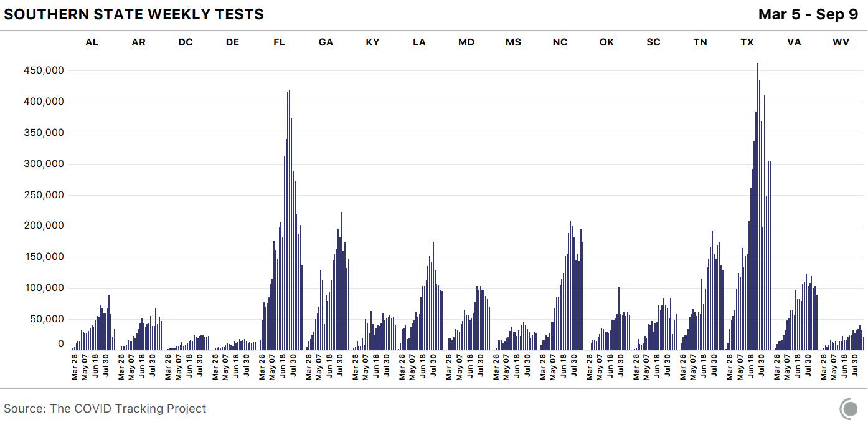Select the AR state label
The width and height of the screenshot is (868, 425).
click(139, 42)
